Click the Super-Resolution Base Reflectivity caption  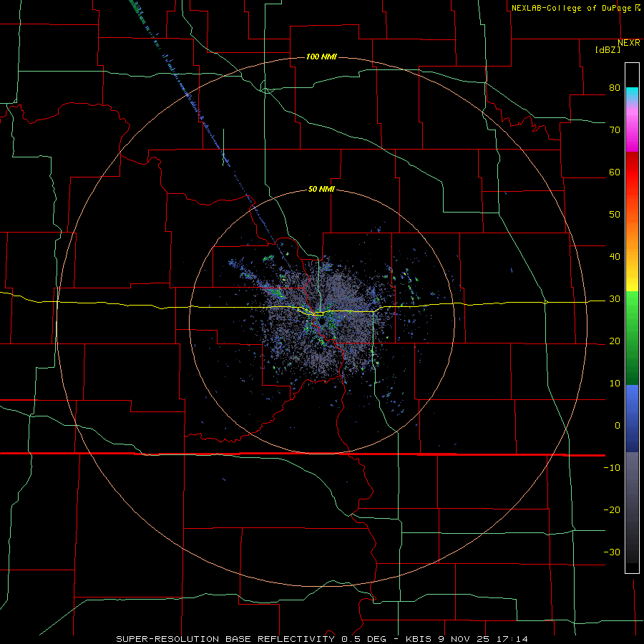[x=321, y=639]
